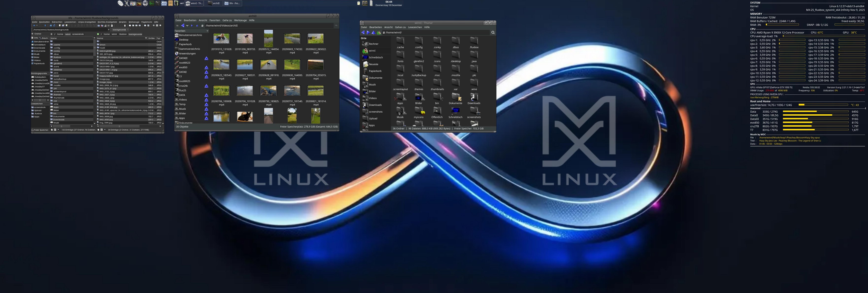Open Favoriten menu in archiII window
Viewport: 868px width, 293px height.
215,20
